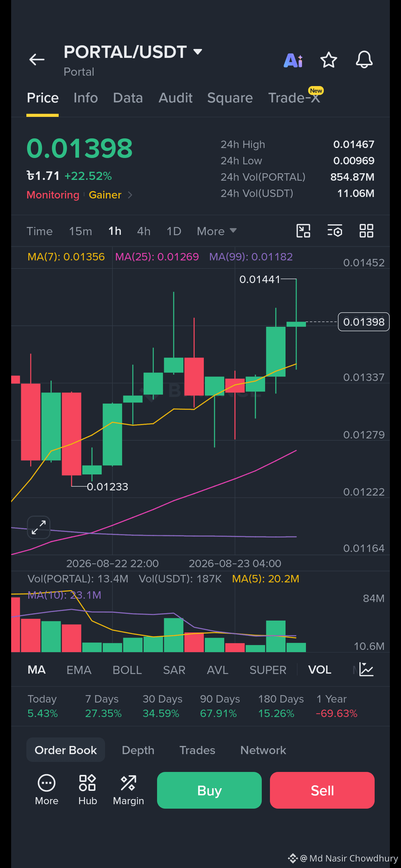Open the Square tab

(x=230, y=98)
